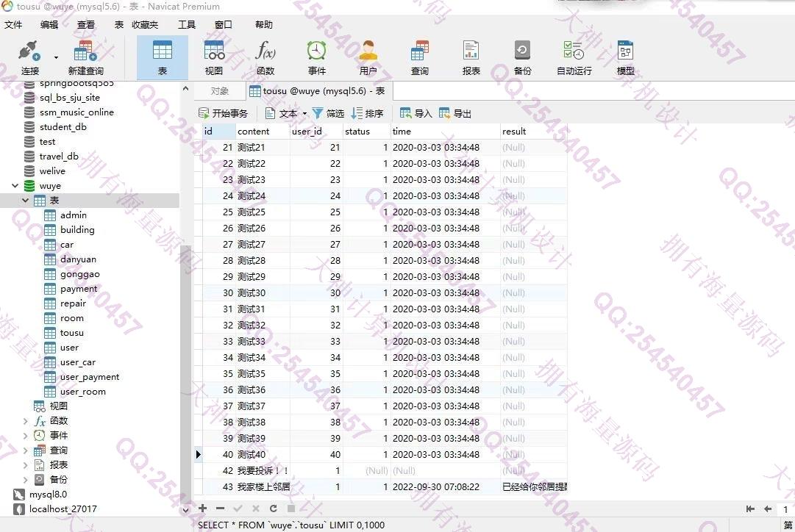Switch to the 对象 tab

(220, 91)
